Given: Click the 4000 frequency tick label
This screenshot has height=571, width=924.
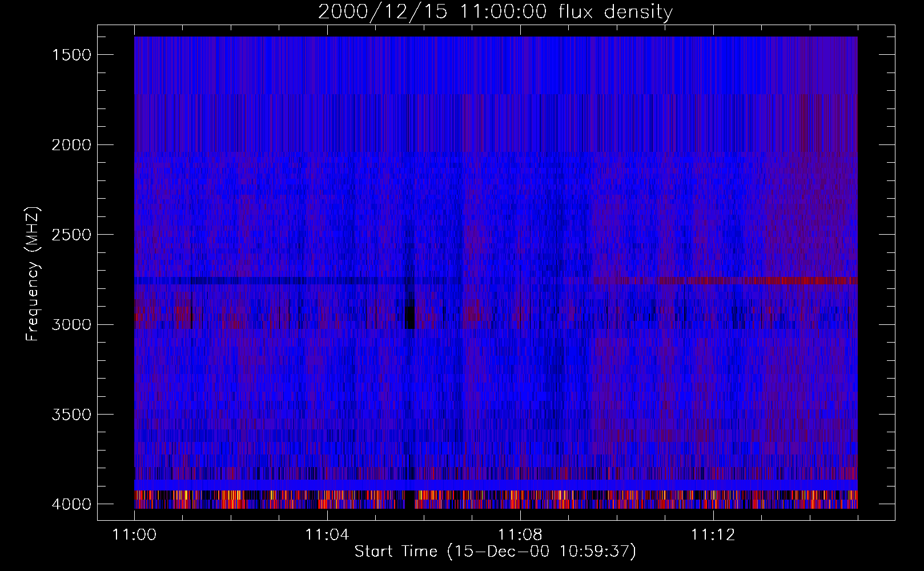Looking at the screenshot, I should (x=71, y=504).
